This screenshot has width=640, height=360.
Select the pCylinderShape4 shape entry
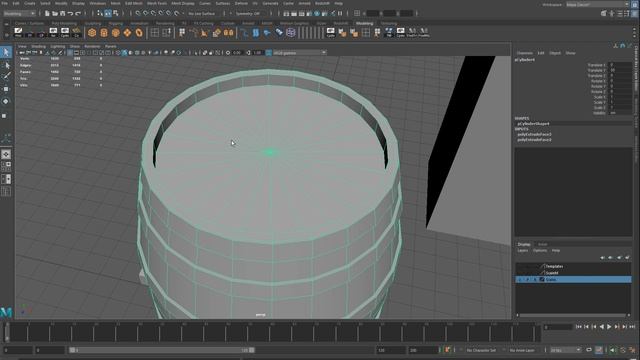[x=533, y=123]
